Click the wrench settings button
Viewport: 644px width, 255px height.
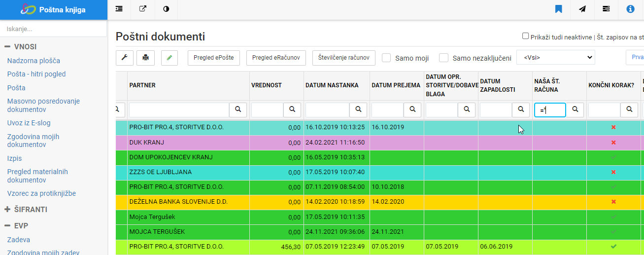124,58
